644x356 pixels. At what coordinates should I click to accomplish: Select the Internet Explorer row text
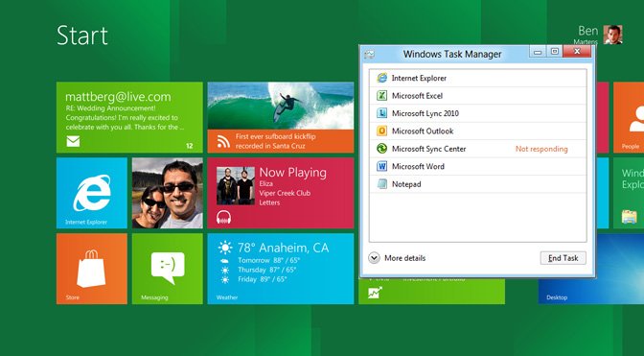(419, 78)
